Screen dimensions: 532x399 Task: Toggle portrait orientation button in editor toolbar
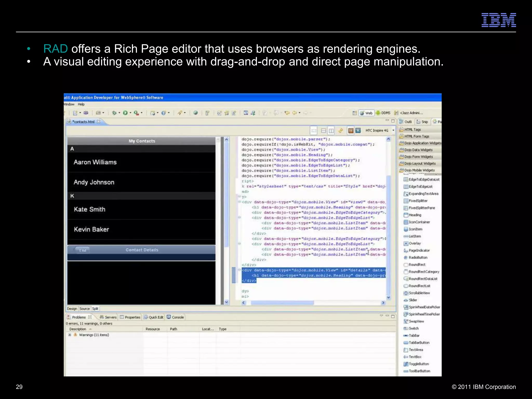[351, 130]
